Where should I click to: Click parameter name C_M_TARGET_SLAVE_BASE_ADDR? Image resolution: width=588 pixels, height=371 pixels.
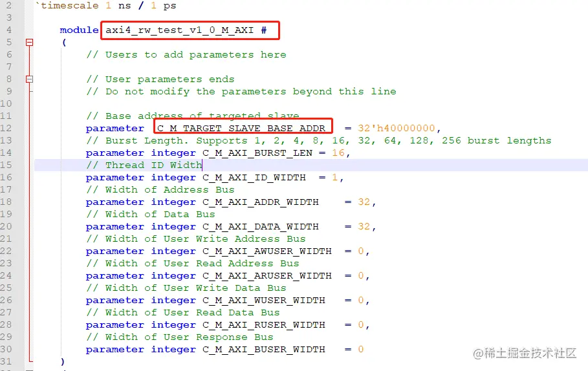[241, 129]
